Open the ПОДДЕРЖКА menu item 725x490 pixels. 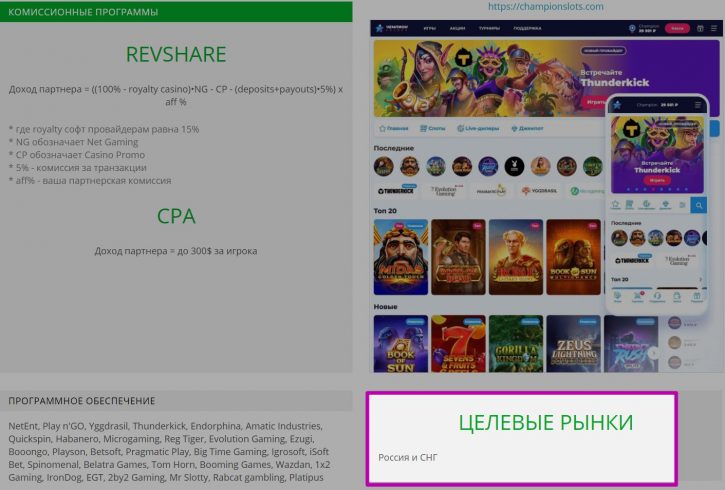(527, 28)
